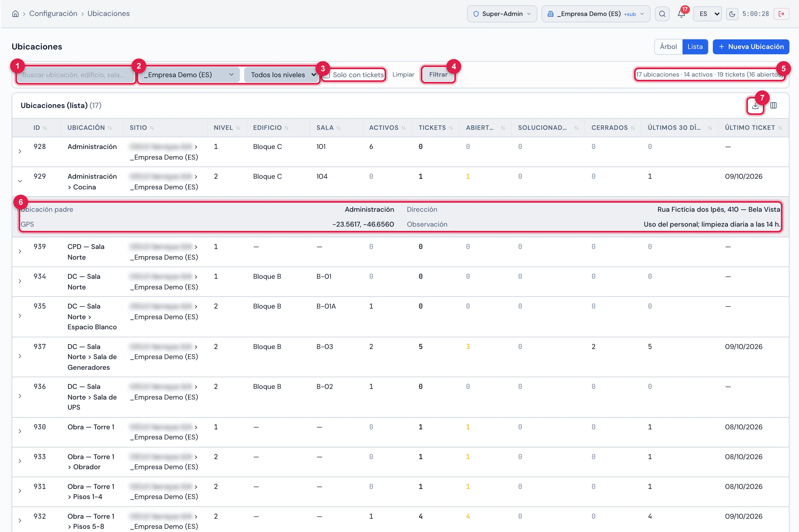Screen dimensions: 799x532
Task: Open Todos los niveles level filter
Action: point(281,75)
